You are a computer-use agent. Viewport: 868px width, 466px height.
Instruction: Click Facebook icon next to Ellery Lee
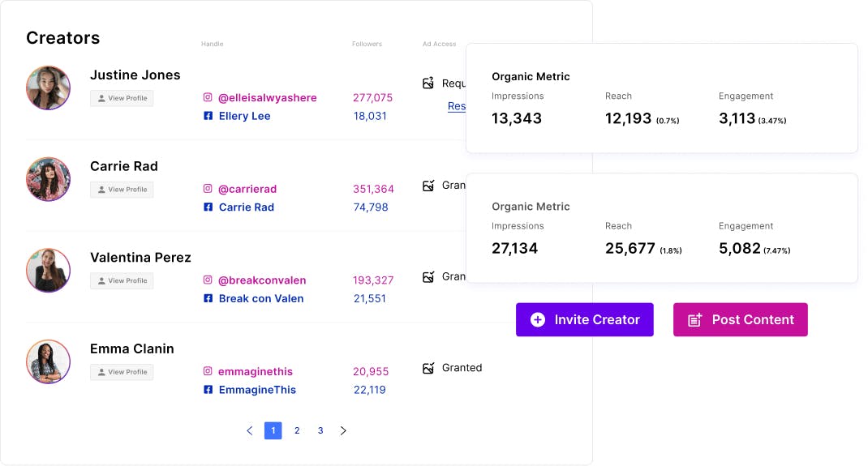point(208,116)
